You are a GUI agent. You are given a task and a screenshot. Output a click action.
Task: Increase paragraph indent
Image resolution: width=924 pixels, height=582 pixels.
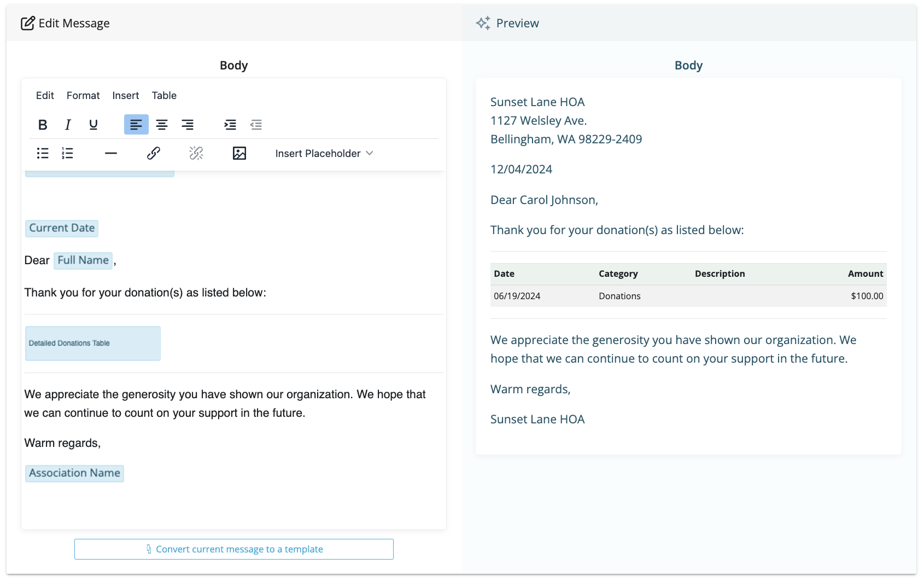coord(230,125)
